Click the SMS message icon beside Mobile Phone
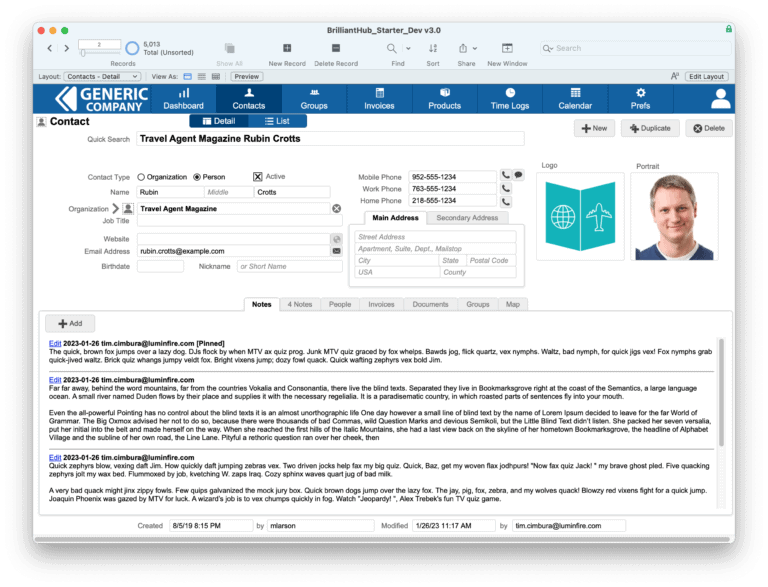768x587 pixels. [519, 175]
